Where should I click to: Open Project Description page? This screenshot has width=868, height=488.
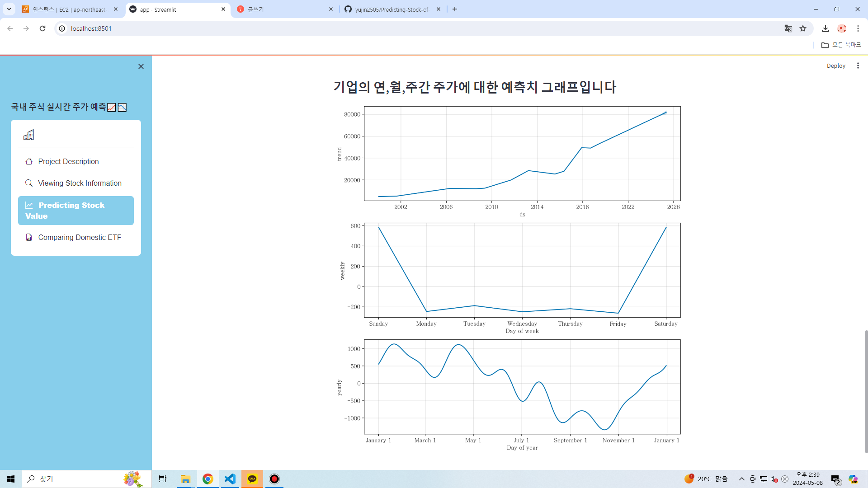pyautogui.click(x=68, y=161)
